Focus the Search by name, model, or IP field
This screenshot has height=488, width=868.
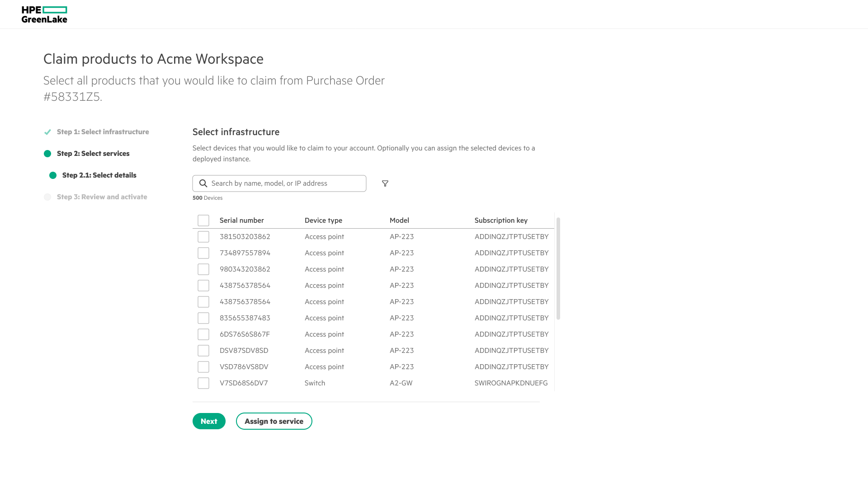coord(285,183)
